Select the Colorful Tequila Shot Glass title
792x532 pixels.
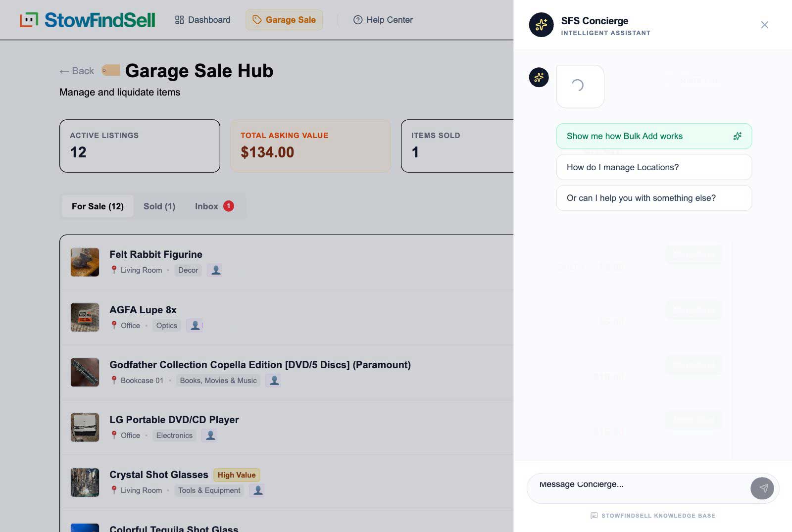pos(174,529)
